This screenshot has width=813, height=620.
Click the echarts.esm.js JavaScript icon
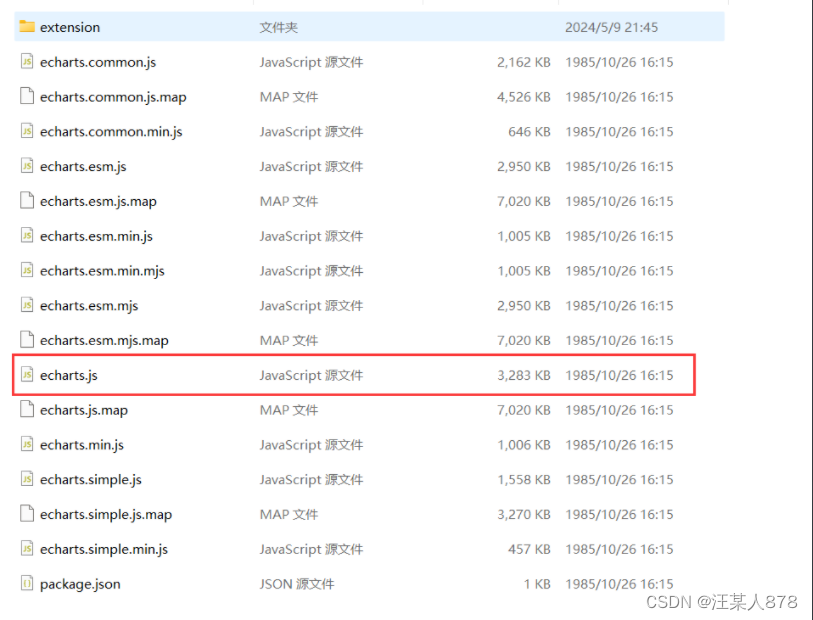tap(26, 166)
